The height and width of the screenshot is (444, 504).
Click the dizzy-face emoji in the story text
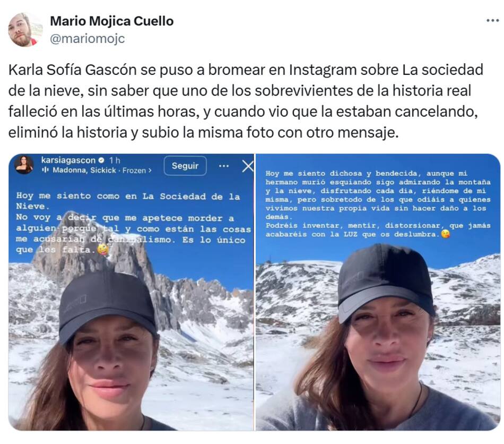coord(102,250)
